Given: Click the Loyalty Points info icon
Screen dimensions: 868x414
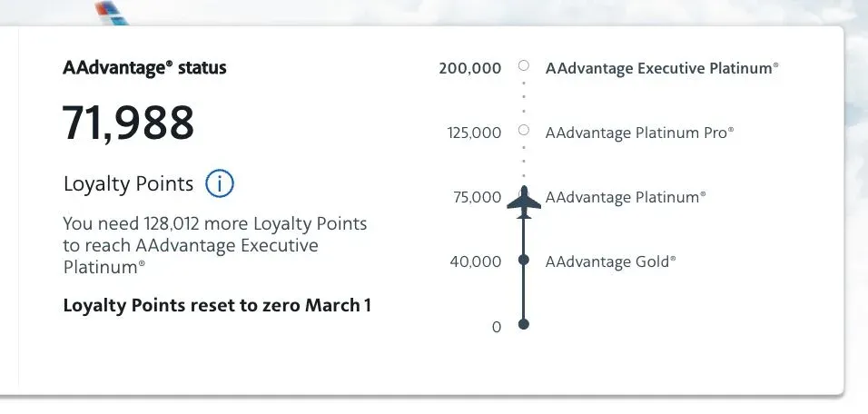Looking at the screenshot, I should [x=220, y=183].
